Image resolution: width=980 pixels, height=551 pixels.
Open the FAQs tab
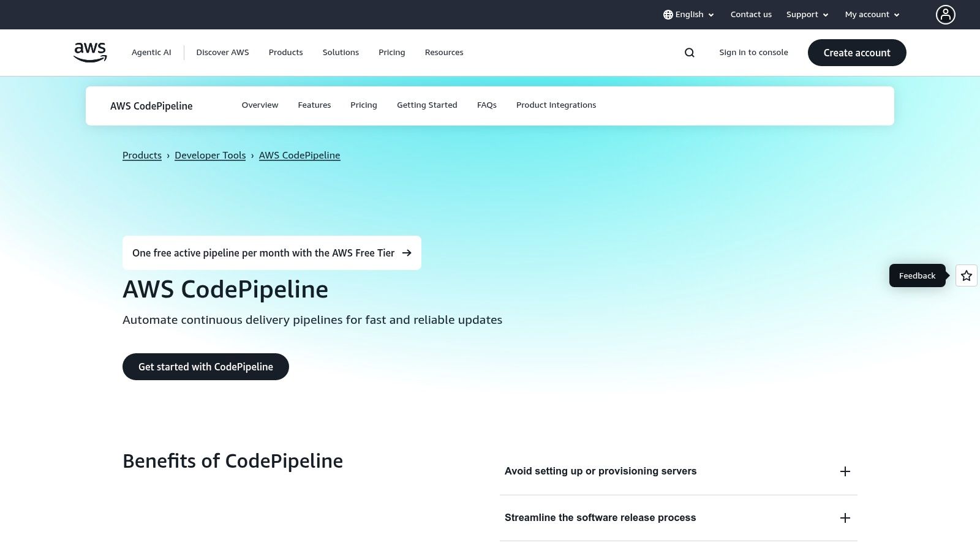pos(487,105)
